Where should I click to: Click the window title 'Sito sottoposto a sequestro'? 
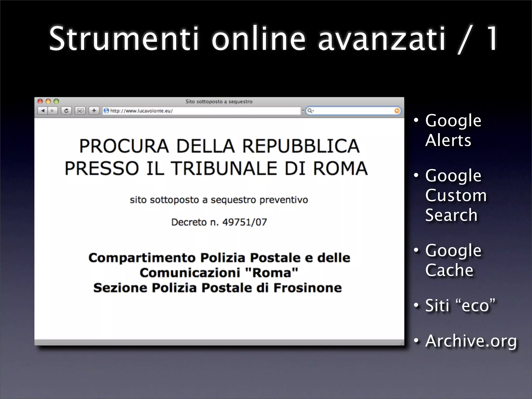pos(219,102)
